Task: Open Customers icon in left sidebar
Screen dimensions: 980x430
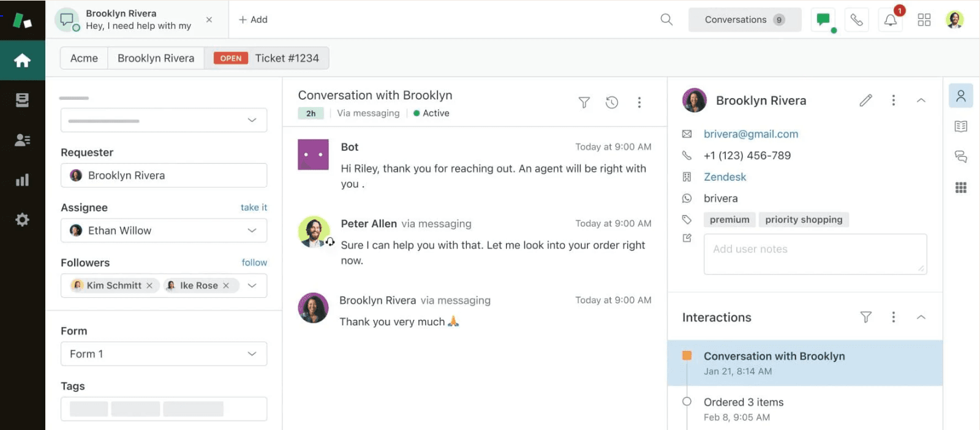Action: click(22, 140)
